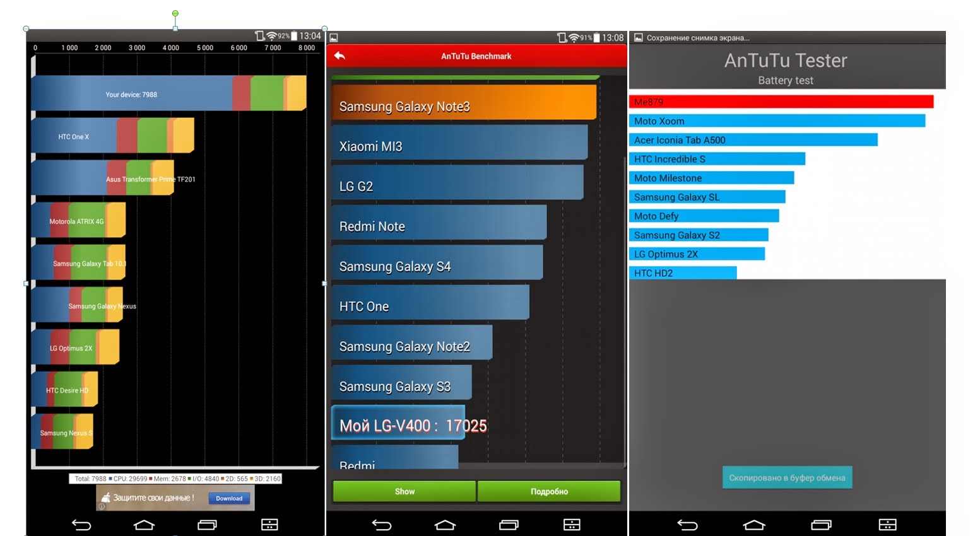
Task: Click the green Show button
Action: pyautogui.click(x=404, y=491)
